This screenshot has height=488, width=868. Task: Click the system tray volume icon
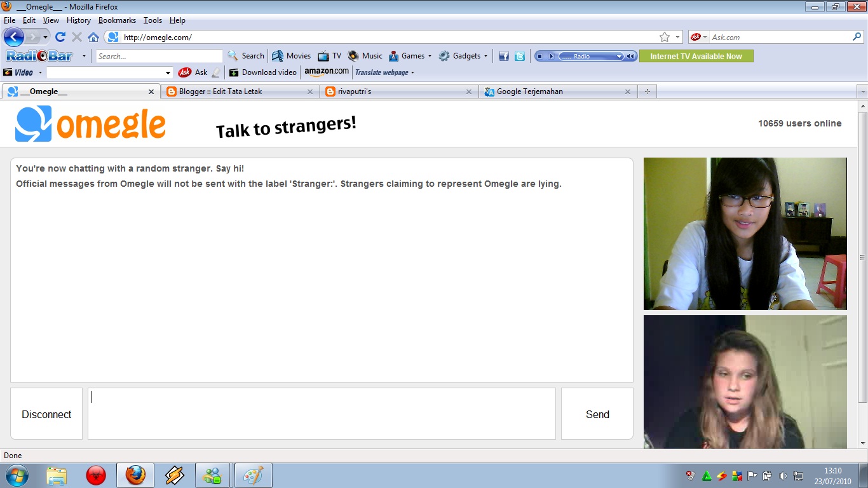pos(783,475)
